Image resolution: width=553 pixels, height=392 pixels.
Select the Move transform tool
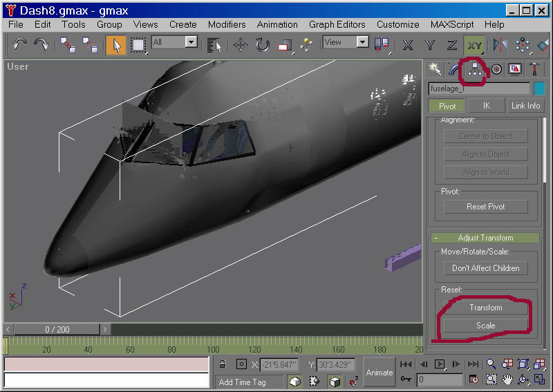pos(241,45)
